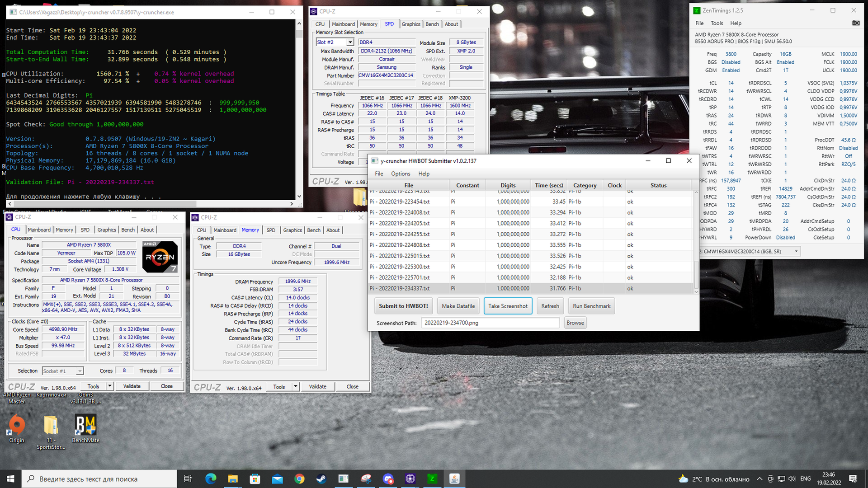Open Options menu in HWBOT Submitter
This screenshot has height=488, width=868.
click(401, 174)
